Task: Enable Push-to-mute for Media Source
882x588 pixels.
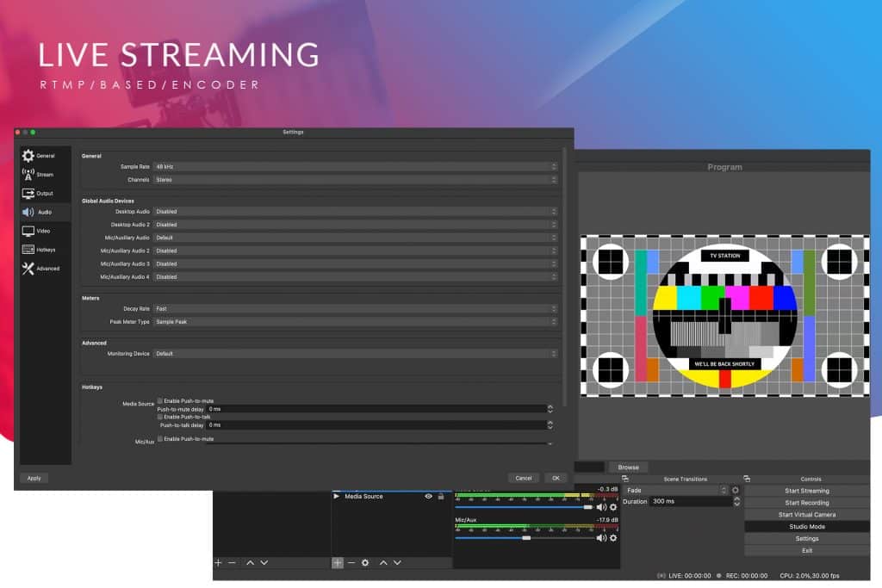Action: [x=160, y=400]
